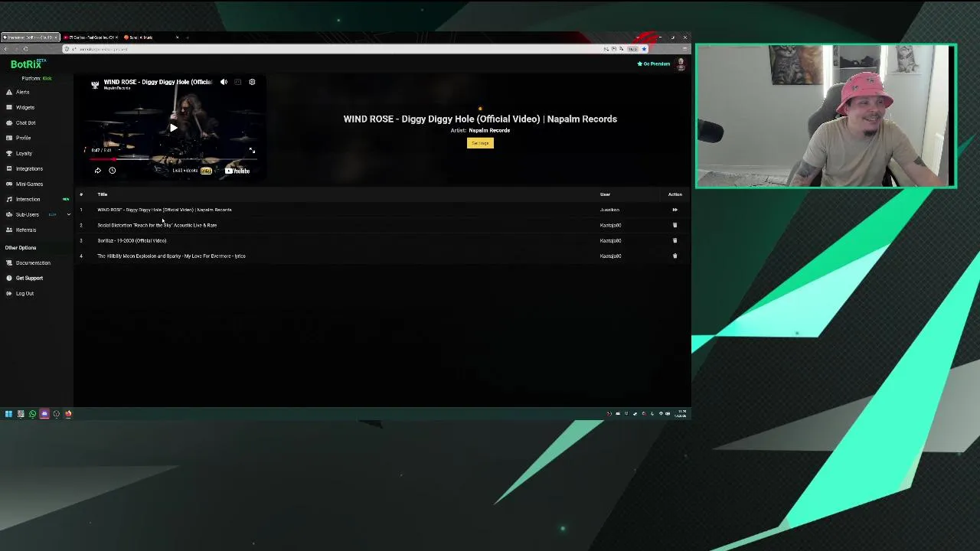Go back in browser history
This screenshot has height=551, width=980.
click(6, 49)
